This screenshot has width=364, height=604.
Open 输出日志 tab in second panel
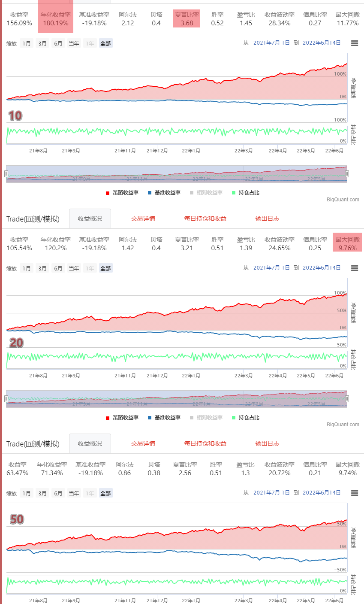click(267, 219)
